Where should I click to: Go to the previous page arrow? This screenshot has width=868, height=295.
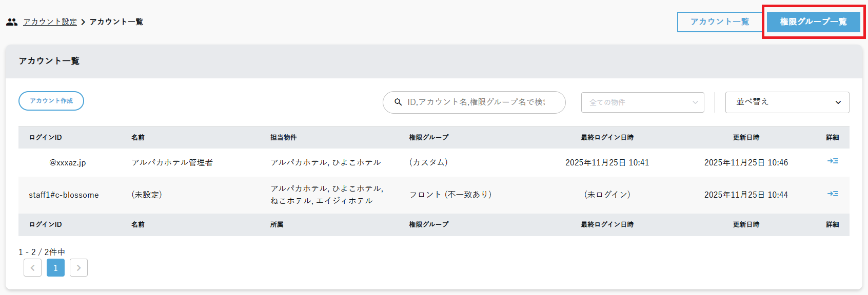[32, 268]
